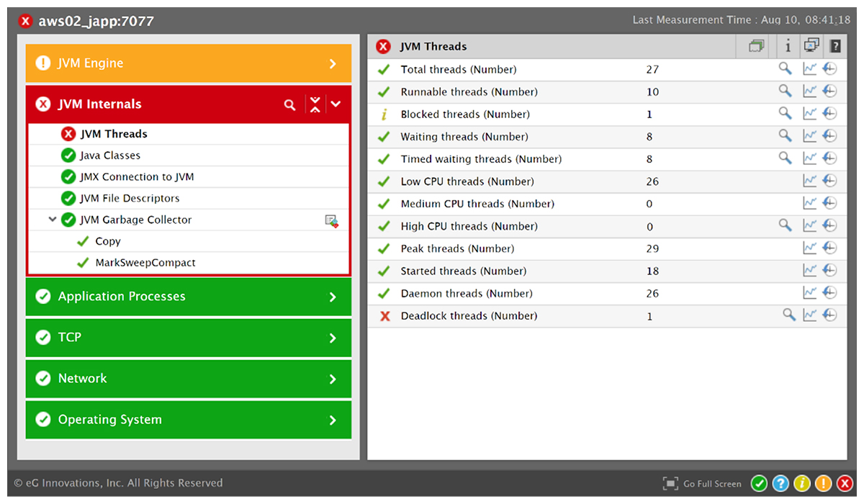This screenshot has height=504, width=864.
Task: Click magnifier for High CPU threads
Action: point(785,225)
